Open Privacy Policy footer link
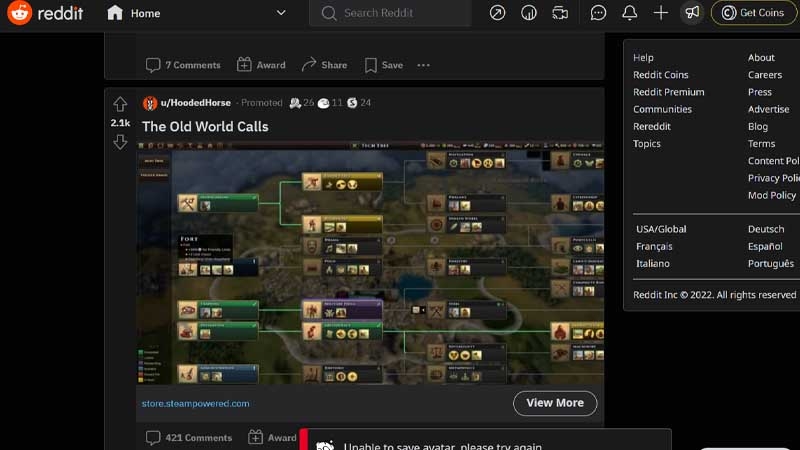Screen dimensions: 800x450 tap(773, 178)
